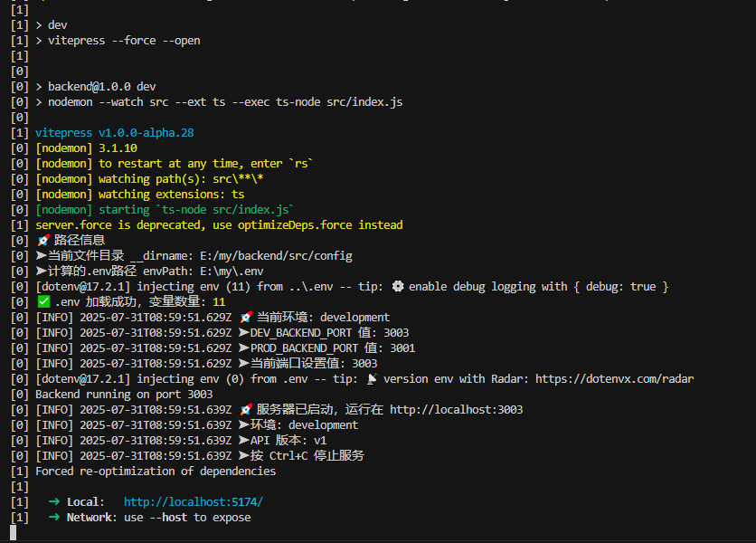The width and height of the screenshot is (756, 543).
Task: Click the satellite emoji before version env
Action: [x=373, y=378]
